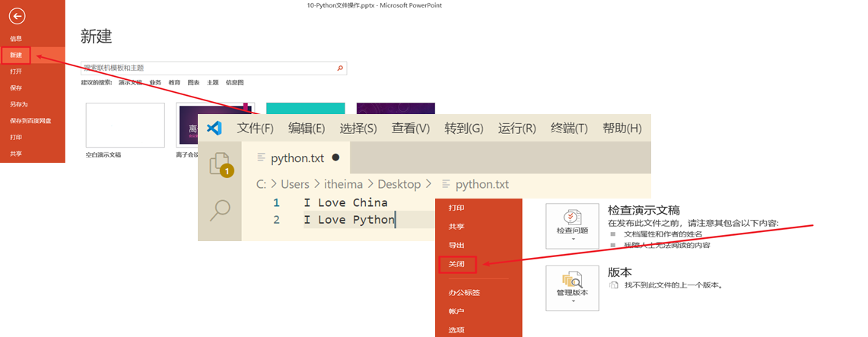Click the 教育 suggested search link
Screen dimensions: 868x337
[174, 82]
